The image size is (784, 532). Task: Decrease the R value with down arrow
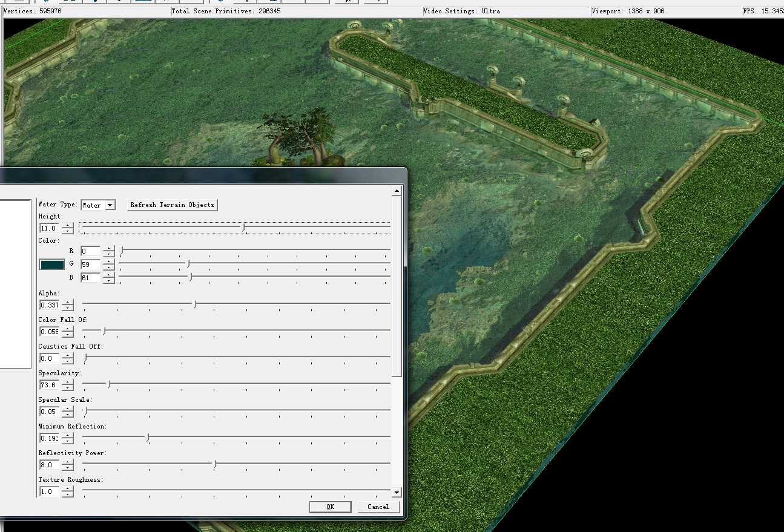pos(108,254)
